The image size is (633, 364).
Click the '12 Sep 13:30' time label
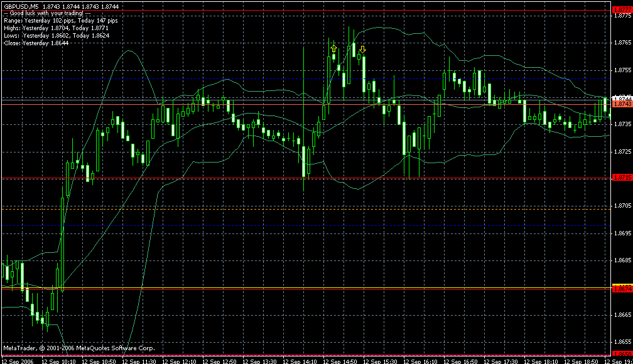[x=259, y=361]
